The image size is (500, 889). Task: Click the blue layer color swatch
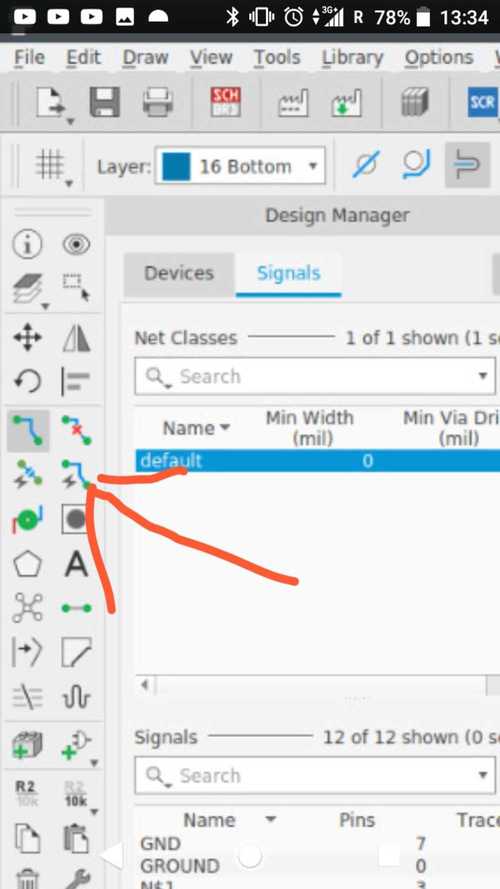click(x=176, y=166)
